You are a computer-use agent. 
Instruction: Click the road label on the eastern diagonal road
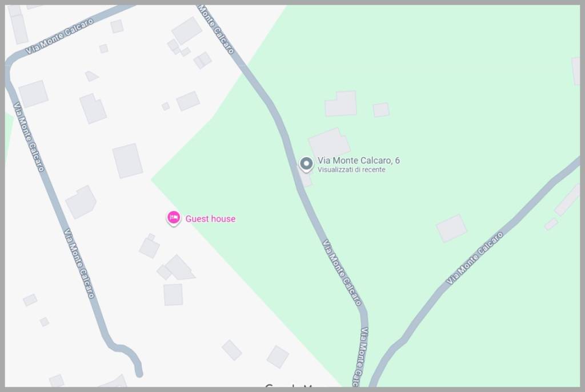click(475, 258)
